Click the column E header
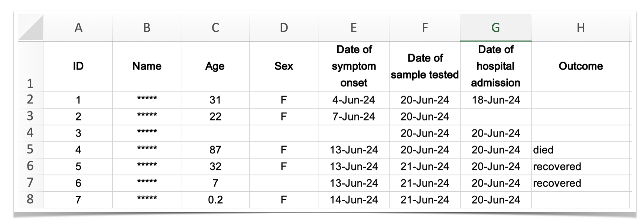Screen dimensions: 644x224 point(354,28)
